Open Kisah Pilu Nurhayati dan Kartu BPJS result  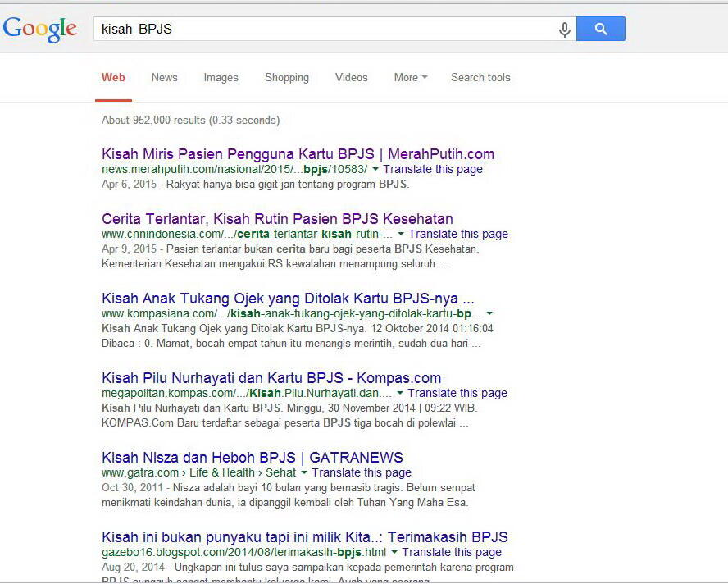[271, 378]
